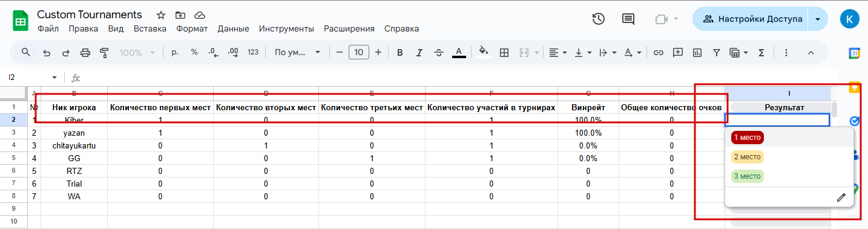Create a filter
This screenshot has height=229, width=868.
tap(717, 53)
